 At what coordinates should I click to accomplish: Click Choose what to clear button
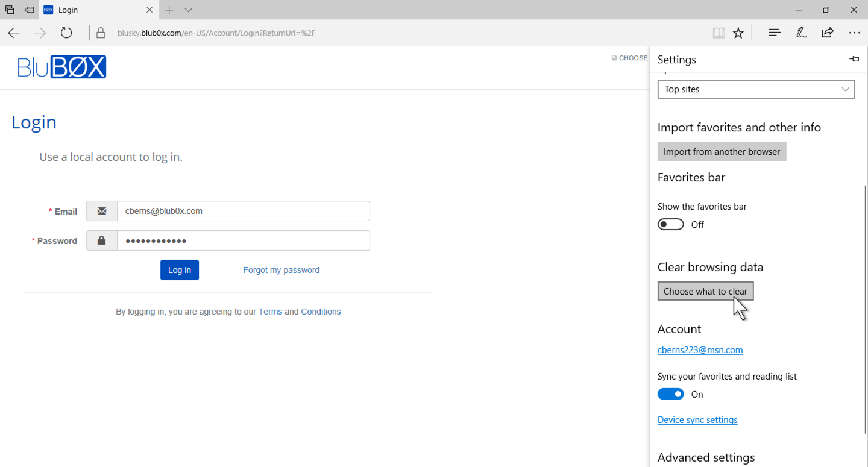tap(705, 292)
